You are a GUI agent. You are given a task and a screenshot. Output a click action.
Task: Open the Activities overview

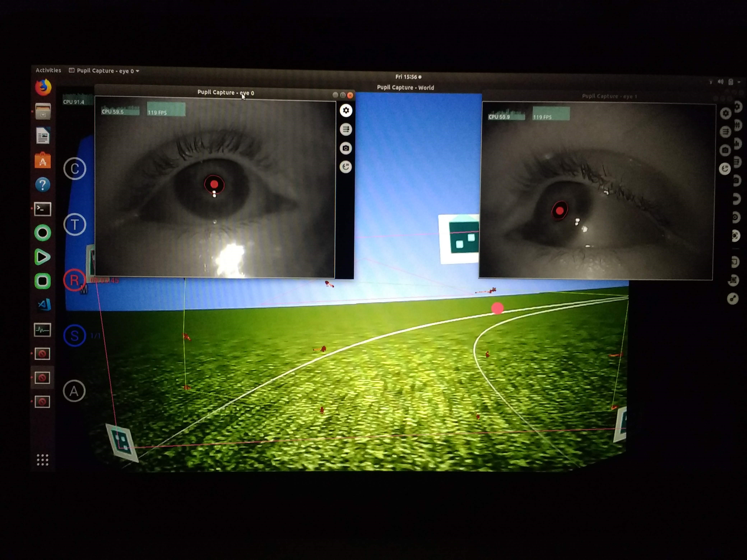coord(48,70)
